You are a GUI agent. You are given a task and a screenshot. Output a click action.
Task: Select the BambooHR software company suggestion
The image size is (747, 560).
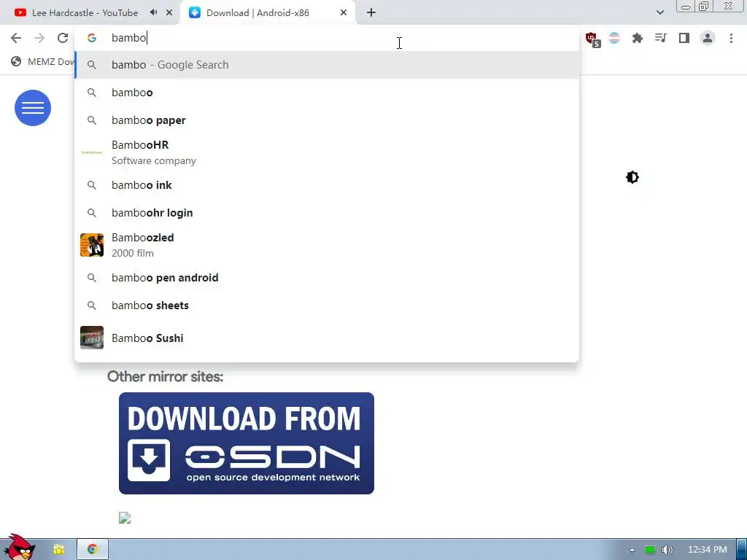click(x=328, y=152)
